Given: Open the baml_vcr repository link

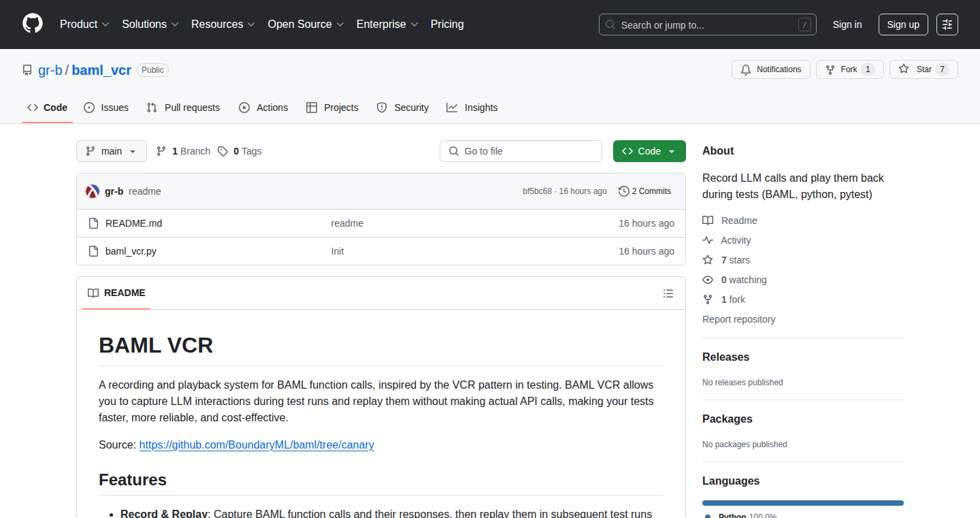Looking at the screenshot, I should click(x=101, y=69).
